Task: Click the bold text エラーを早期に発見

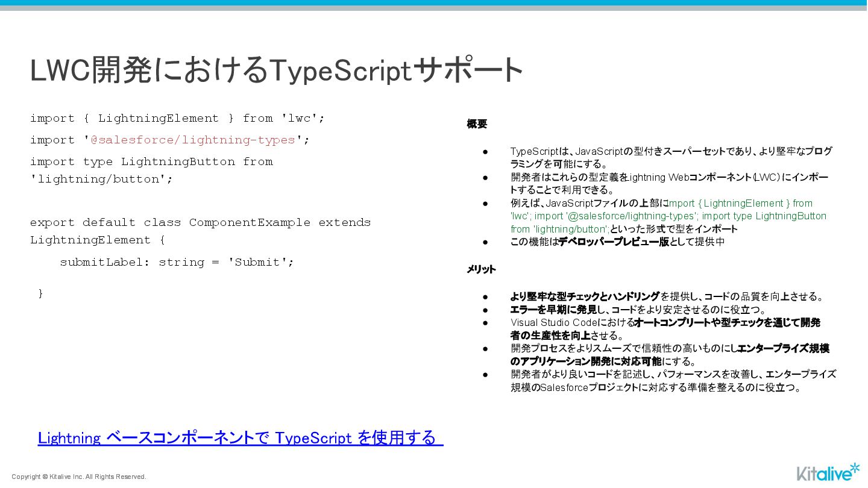Action: [x=553, y=310]
